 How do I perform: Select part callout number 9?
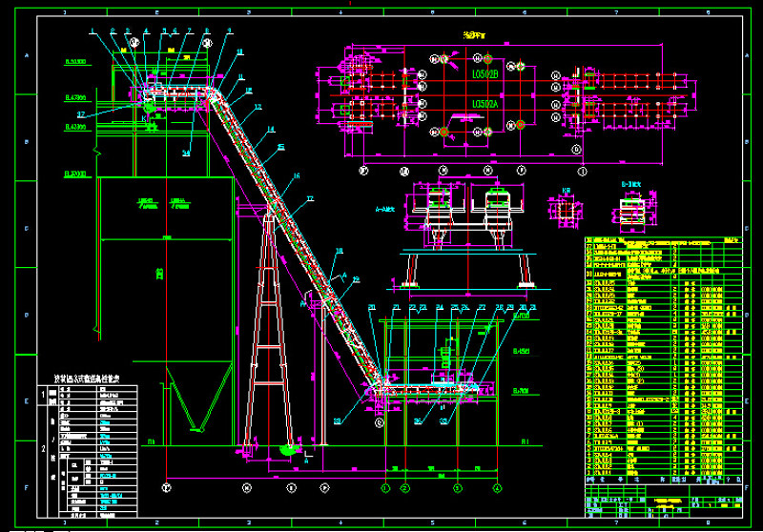[229, 31]
